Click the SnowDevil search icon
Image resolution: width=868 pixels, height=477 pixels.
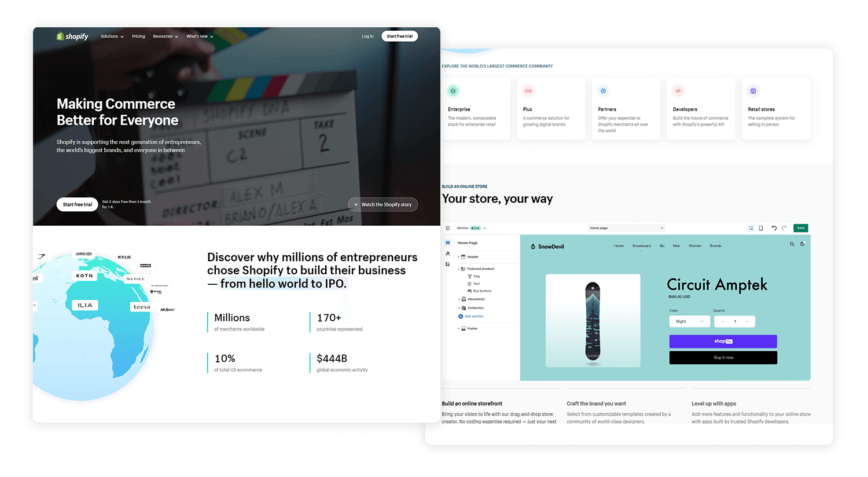[x=792, y=244]
